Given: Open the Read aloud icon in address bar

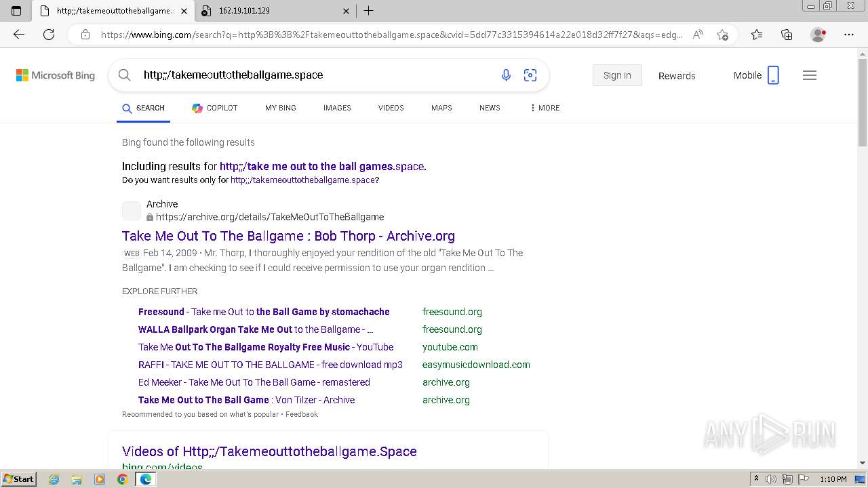Looking at the screenshot, I should coord(698,35).
